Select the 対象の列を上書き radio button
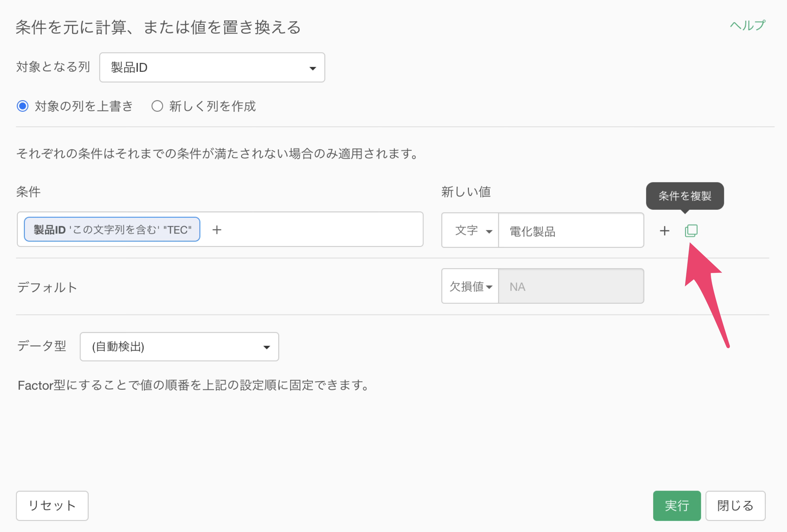Viewport: 787px width, 532px height. click(x=22, y=106)
